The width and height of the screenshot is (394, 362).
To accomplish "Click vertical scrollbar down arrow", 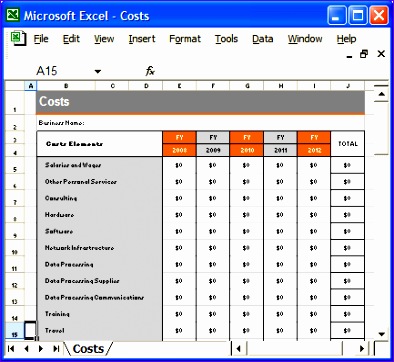I will [x=382, y=334].
